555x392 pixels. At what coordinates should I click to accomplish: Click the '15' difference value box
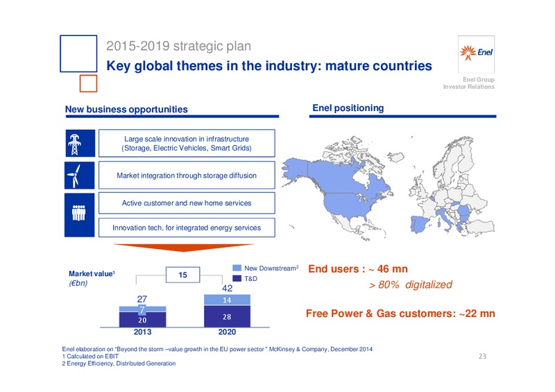182,275
